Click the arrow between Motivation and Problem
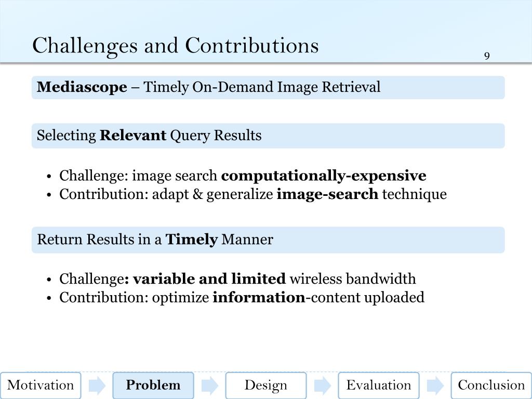Screen dimensions: 532x399 tap(97, 386)
